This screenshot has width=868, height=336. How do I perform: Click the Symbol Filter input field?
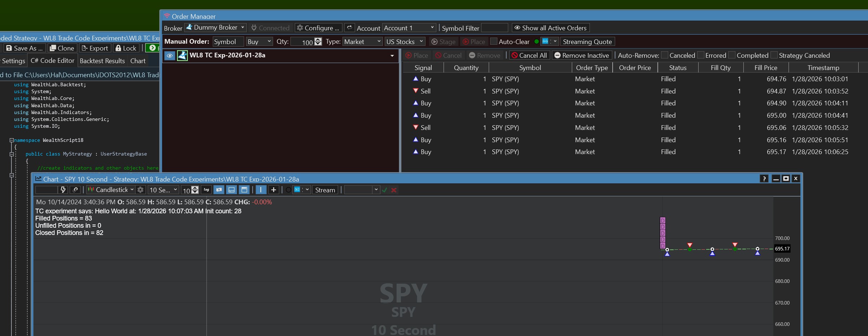[x=494, y=28]
